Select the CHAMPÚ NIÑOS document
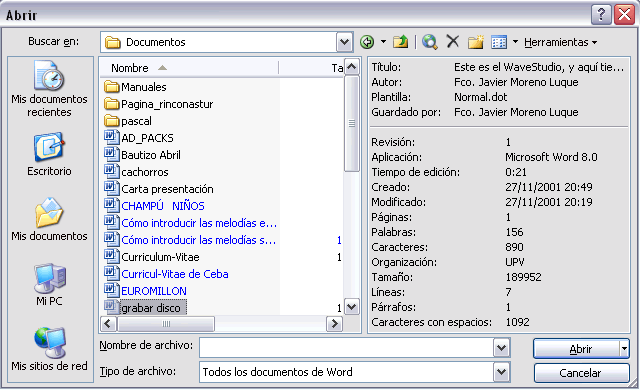Screen dimensions: 640x390 [154, 206]
